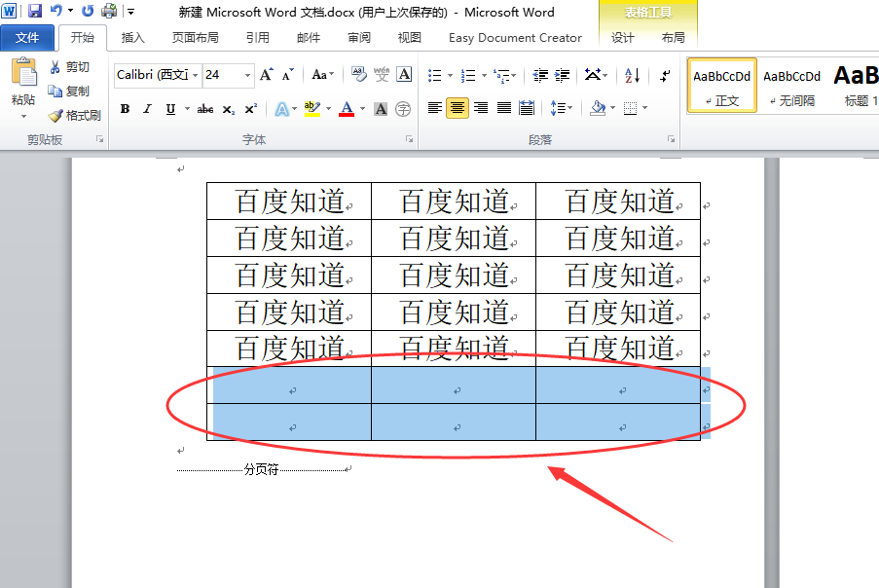Screen dimensions: 879x588
Task: Open the font name combo box
Action: coord(158,75)
